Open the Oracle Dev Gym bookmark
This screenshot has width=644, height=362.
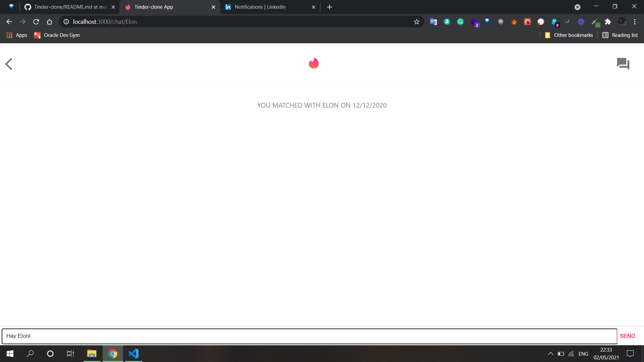click(57, 35)
